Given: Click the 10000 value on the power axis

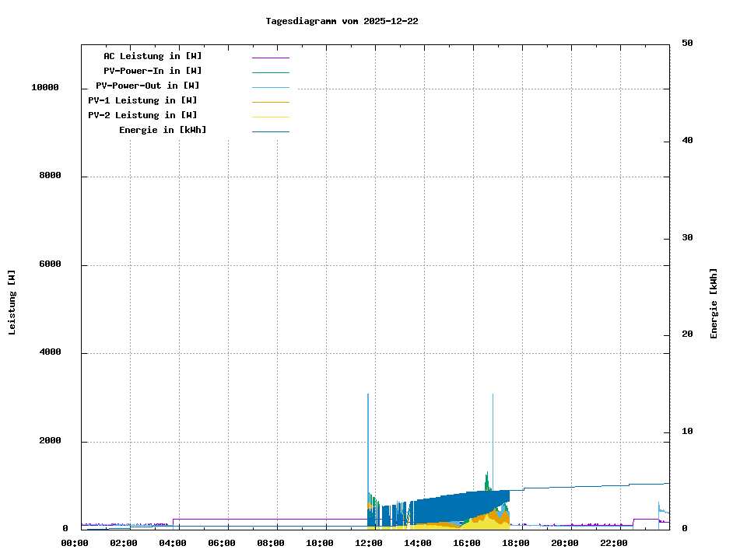Looking at the screenshot, I should tap(45, 88).
